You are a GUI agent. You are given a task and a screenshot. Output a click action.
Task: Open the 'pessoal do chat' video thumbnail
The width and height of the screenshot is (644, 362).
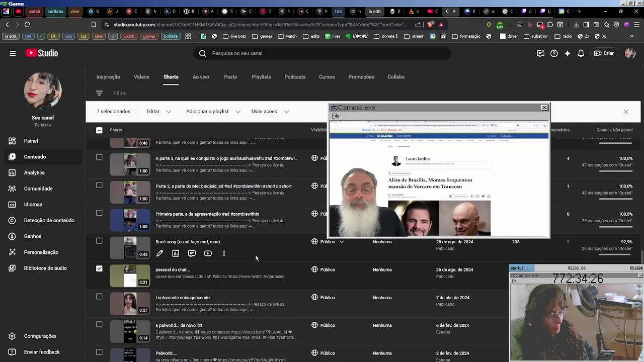130,276
